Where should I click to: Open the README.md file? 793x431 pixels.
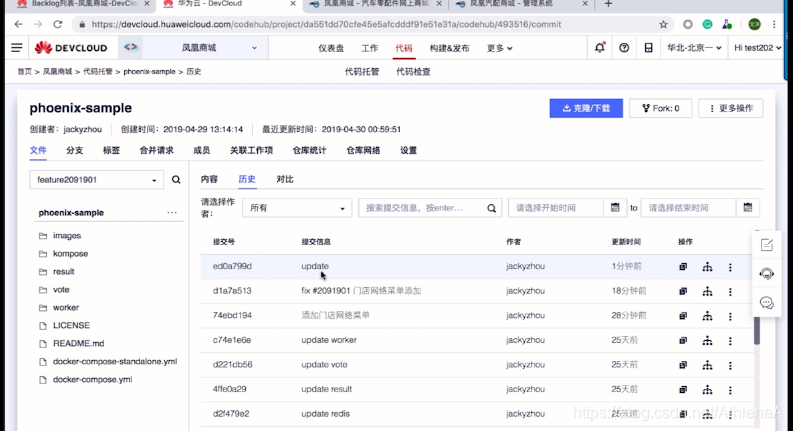[78, 343]
